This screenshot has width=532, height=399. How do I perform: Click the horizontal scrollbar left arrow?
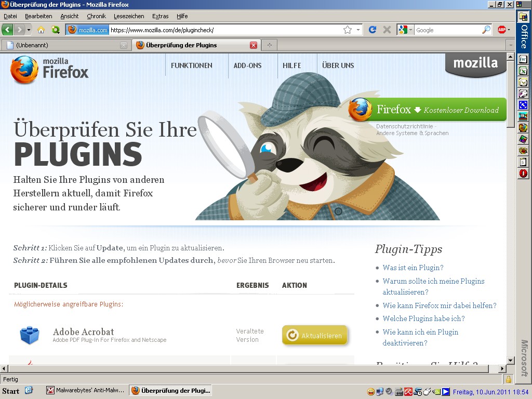pyautogui.click(x=4, y=368)
